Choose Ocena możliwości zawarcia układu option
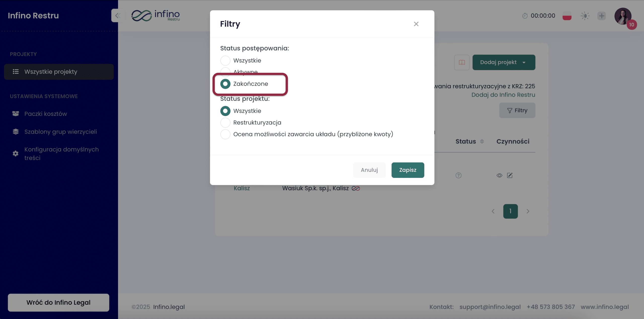The width and height of the screenshot is (644, 319). [x=225, y=134]
